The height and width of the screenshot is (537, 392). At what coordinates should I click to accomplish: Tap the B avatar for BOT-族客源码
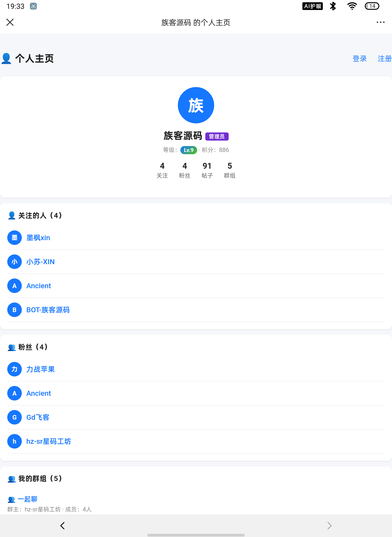(x=15, y=310)
